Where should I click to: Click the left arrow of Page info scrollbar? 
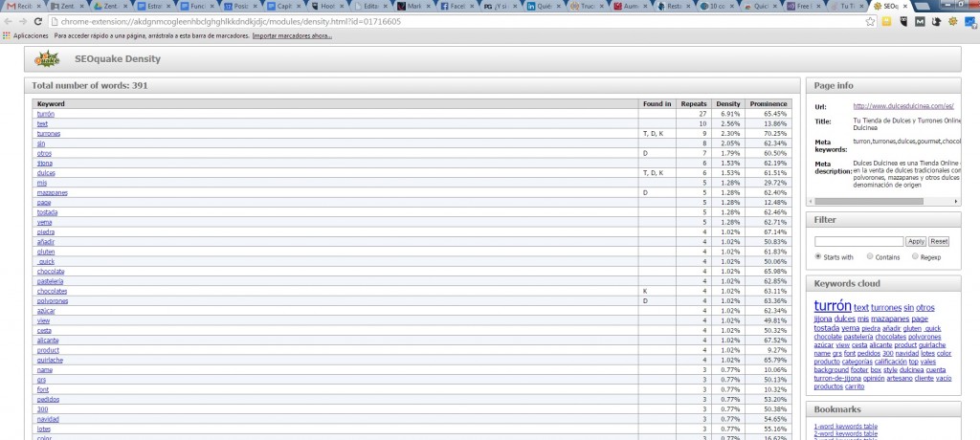(812, 201)
